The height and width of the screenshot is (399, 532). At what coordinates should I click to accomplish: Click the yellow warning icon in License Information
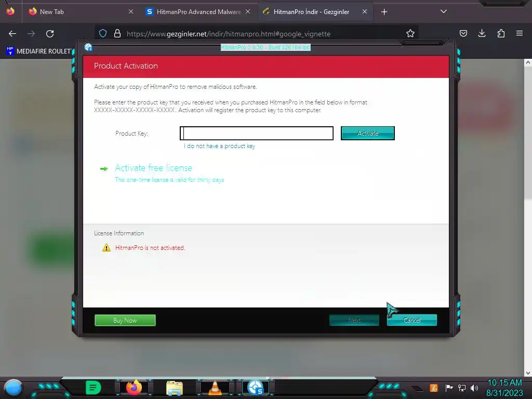(x=107, y=248)
